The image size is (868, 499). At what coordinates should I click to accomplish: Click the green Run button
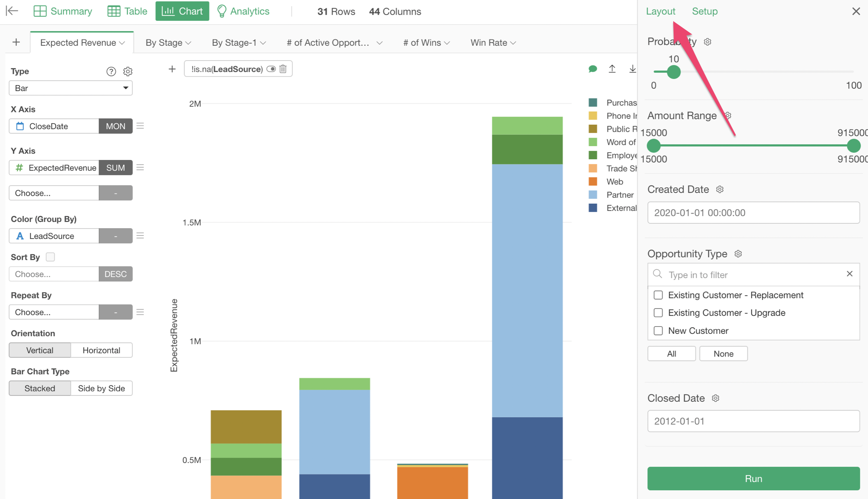click(753, 478)
